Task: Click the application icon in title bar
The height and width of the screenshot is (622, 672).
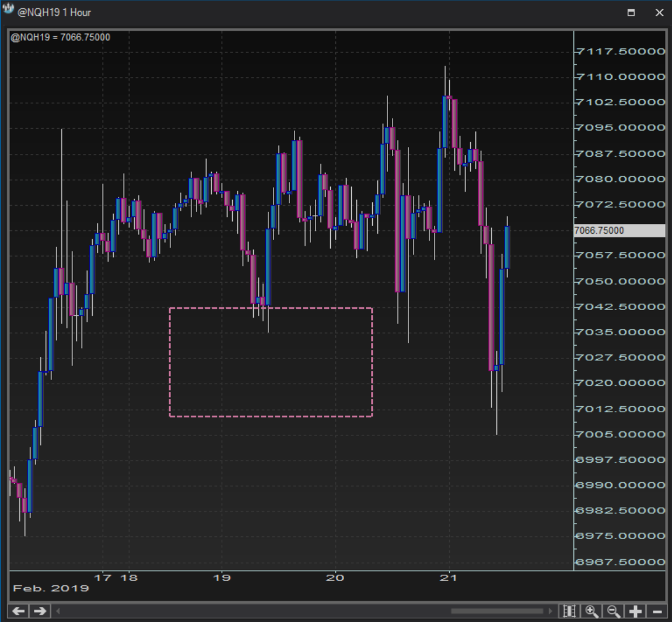Action: pos(8,9)
